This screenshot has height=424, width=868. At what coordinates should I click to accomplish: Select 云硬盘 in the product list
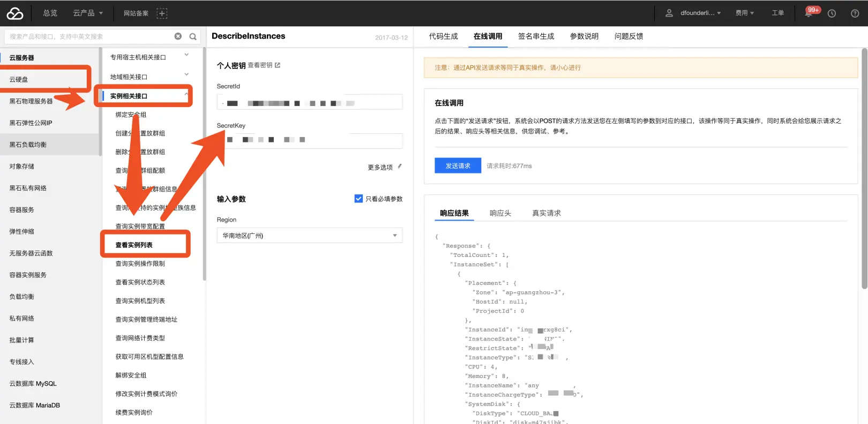(19, 79)
